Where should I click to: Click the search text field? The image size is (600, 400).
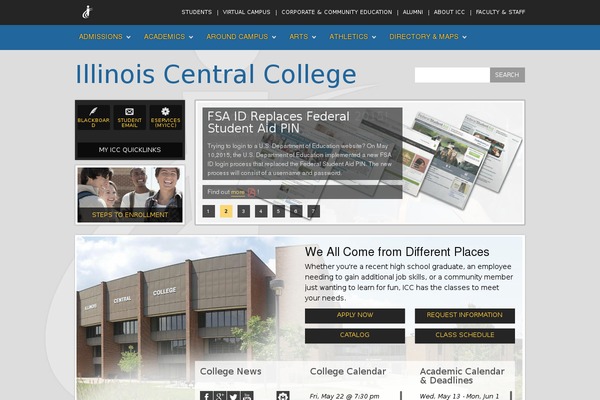tap(452, 75)
